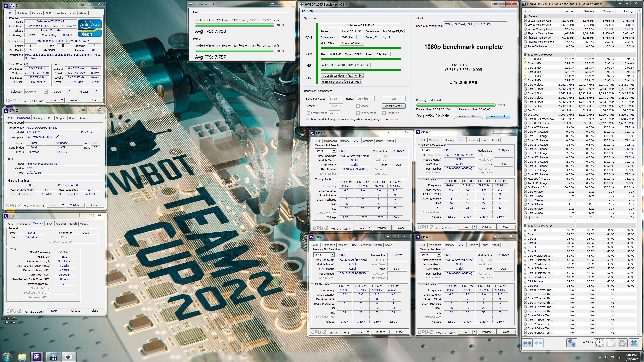Open Windows Explorer from the taskbar
The height and width of the screenshot is (362, 644).
(x=22, y=357)
